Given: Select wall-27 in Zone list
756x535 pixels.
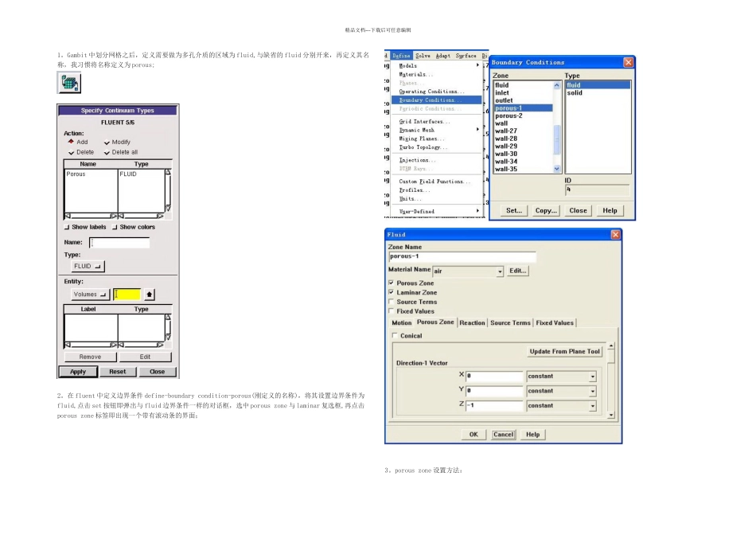Looking at the screenshot, I should coord(523,131).
